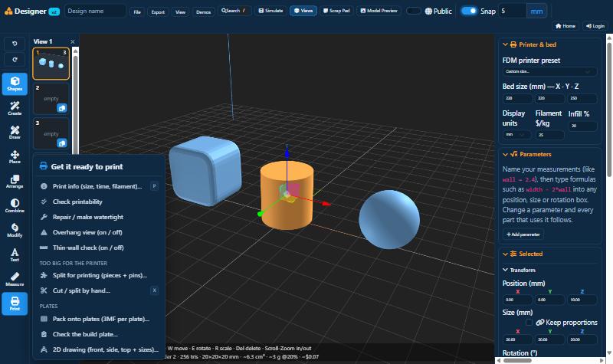The image size is (613, 364).
Task: Click the Public globe icon
Action: [428, 11]
